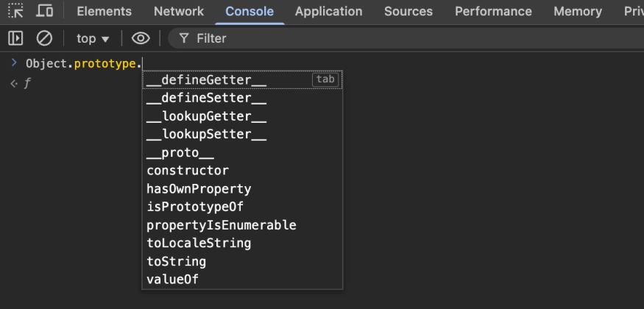Switch to the Application tab
Image resolution: width=644 pixels, height=309 pixels.
(328, 11)
